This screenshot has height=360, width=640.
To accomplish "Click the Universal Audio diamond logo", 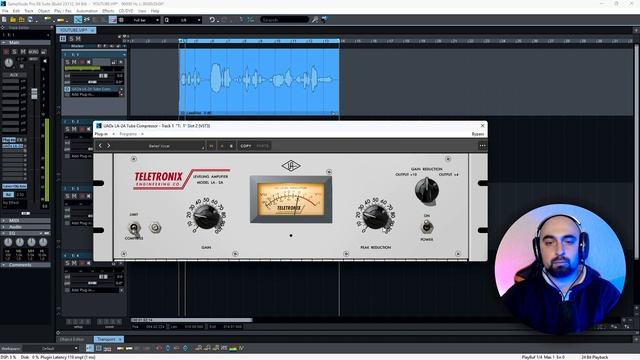I will pos(291,165).
